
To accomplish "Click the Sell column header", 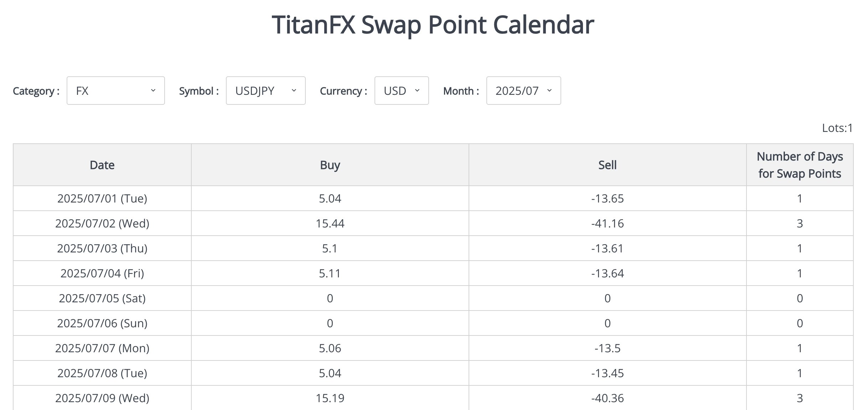I will [x=607, y=164].
